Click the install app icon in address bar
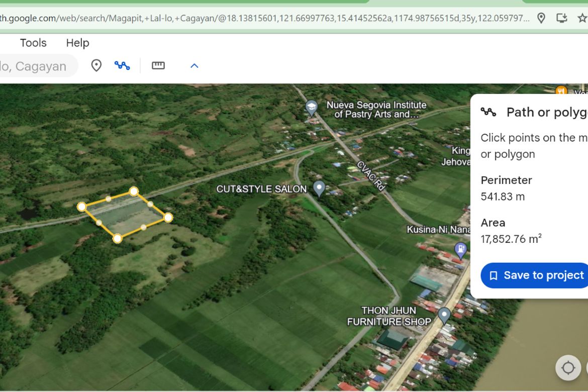Image resolution: width=588 pixels, height=392 pixels. point(562,18)
